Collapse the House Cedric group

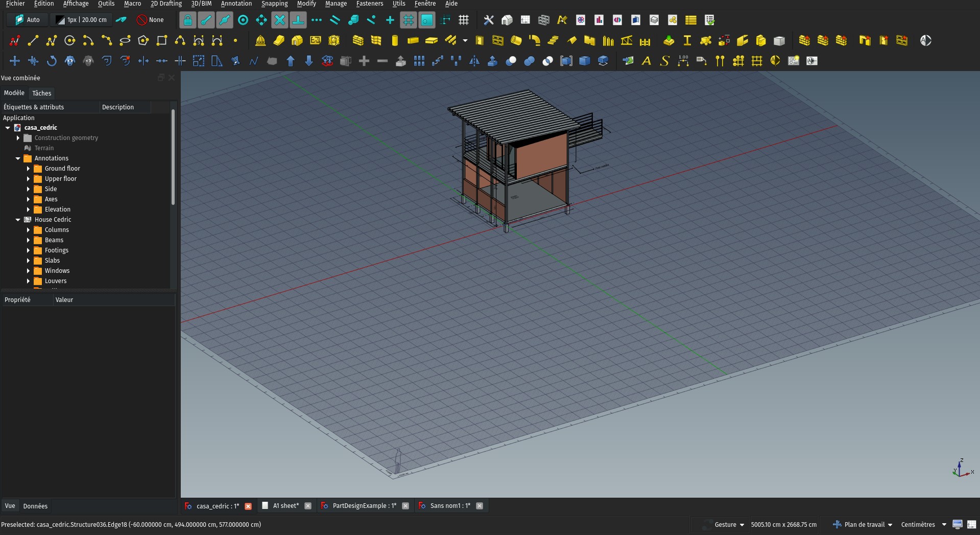(18, 220)
